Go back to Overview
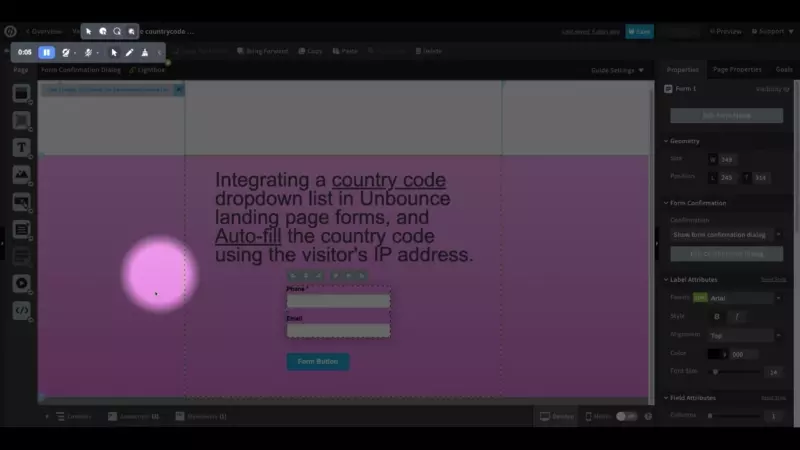The height and width of the screenshot is (450, 800). [44, 31]
